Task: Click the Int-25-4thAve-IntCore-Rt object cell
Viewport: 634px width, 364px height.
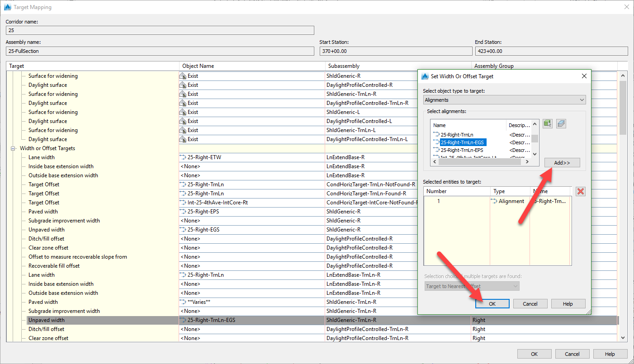Action: 252,203
